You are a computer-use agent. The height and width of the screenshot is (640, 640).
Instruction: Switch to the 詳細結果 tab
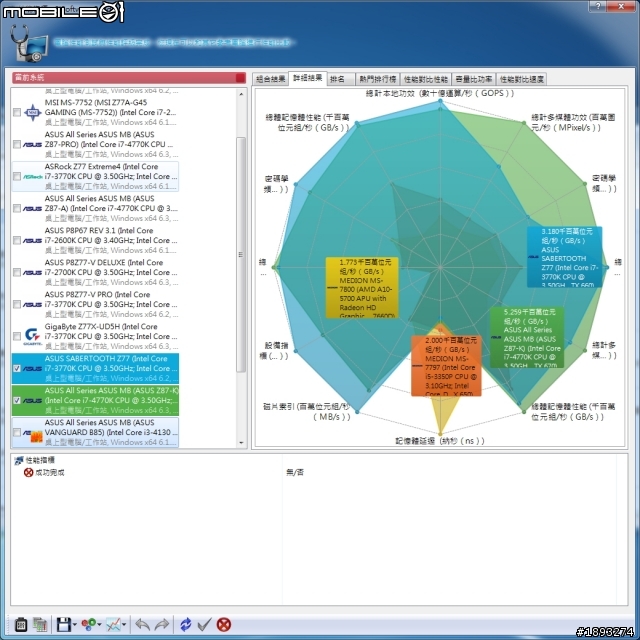pos(308,78)
